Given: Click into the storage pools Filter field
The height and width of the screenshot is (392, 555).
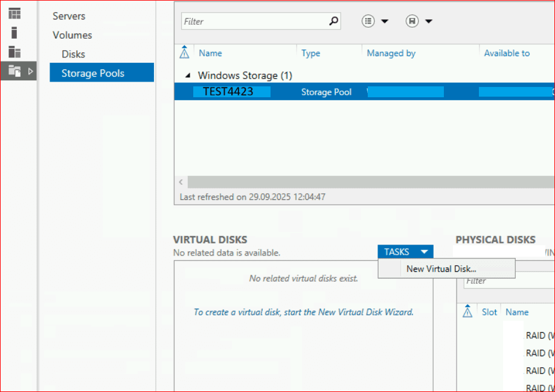Looking at the screenshot, I should click(254, 21).
